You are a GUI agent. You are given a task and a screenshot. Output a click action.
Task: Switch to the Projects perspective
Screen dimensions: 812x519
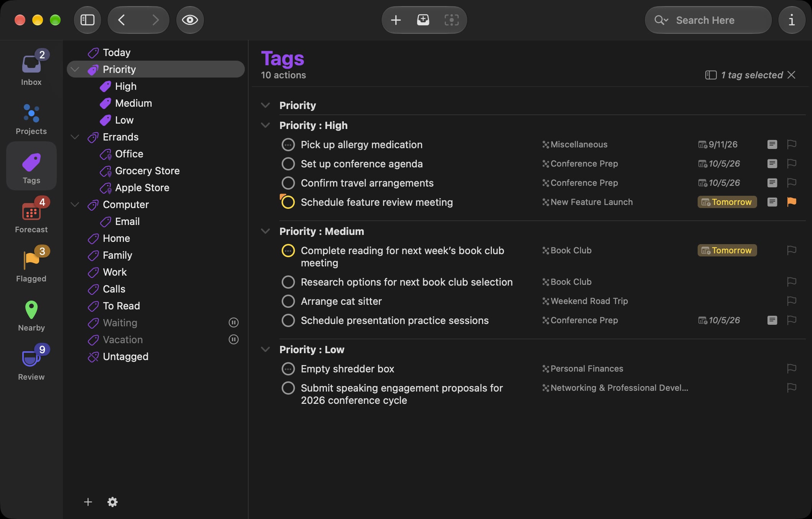click(x=31, y=119)
